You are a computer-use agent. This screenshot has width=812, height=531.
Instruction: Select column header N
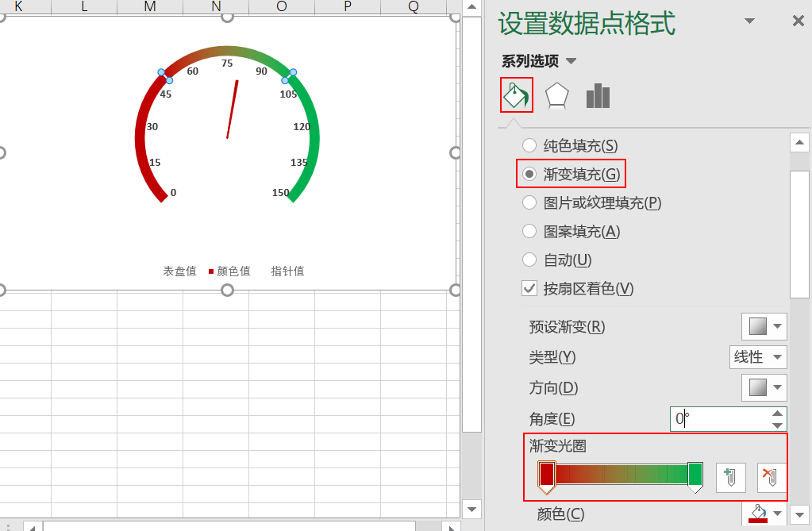pyautogui.click(x=216, y=6)
